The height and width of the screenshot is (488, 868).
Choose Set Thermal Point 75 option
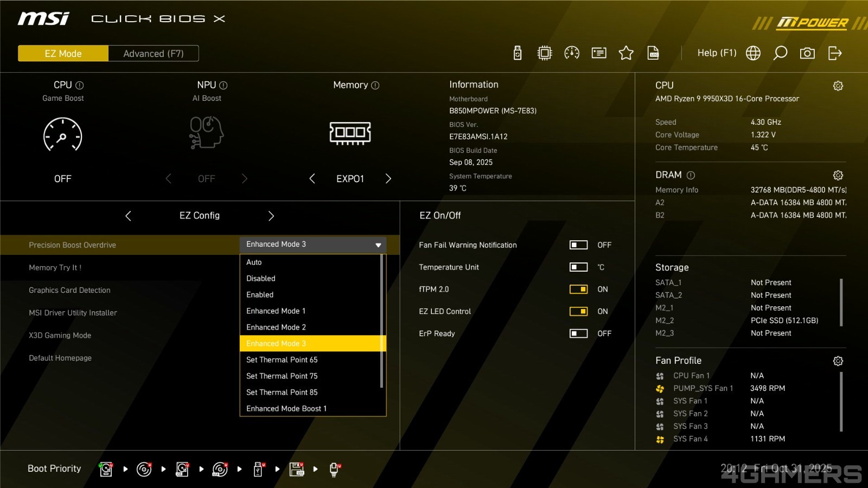pos(282,376)
